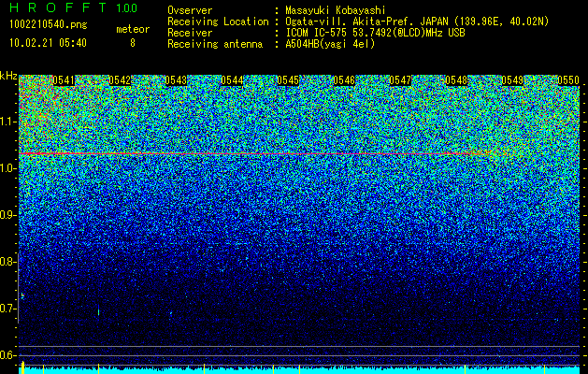Click the 0544 time marker

pyautogui.click(x=232, y=80)
